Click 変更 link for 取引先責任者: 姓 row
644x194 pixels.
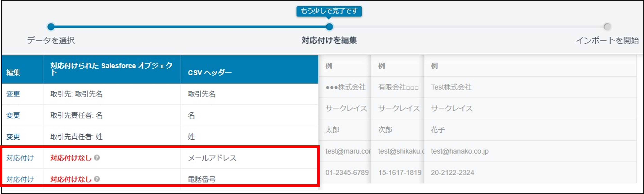tap(13, 137)
